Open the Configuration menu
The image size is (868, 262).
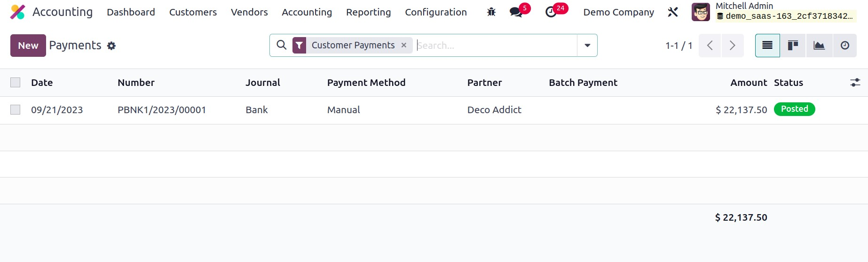pyautogui.click(x=436, y=12)
